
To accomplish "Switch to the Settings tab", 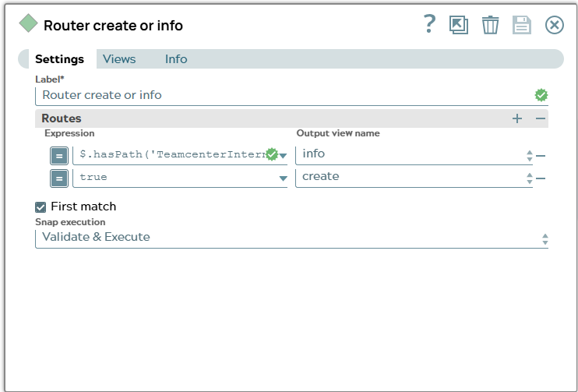I will click(x=59, y=59).
